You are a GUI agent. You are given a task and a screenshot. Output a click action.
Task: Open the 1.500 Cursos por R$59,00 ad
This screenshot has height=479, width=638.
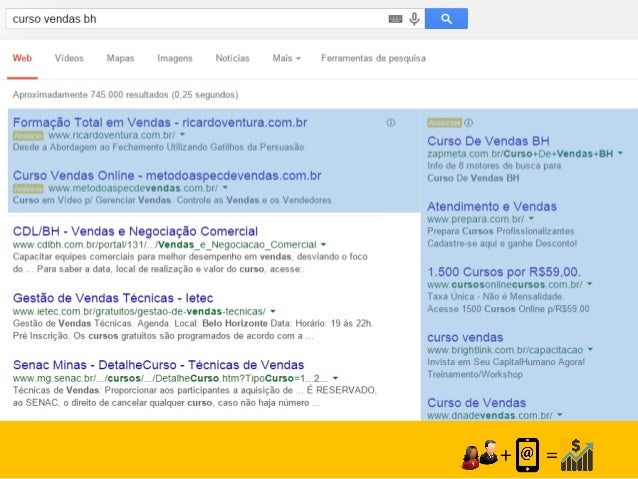(504, 271)
